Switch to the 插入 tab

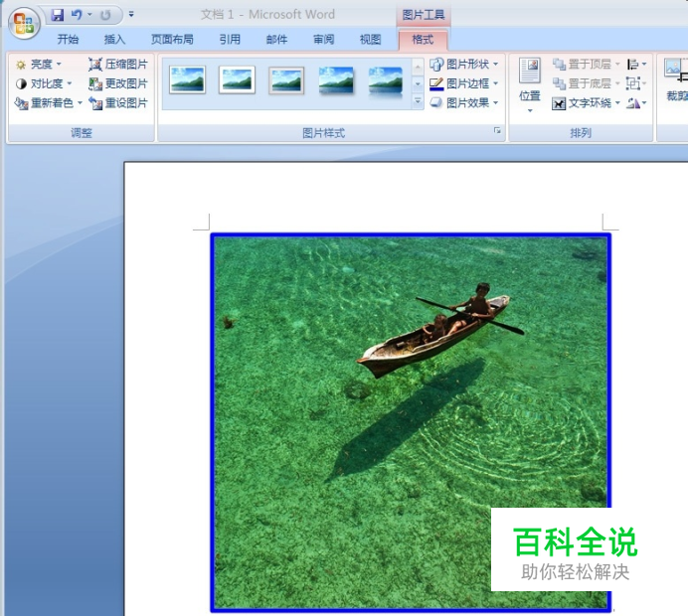coord(114,40)
